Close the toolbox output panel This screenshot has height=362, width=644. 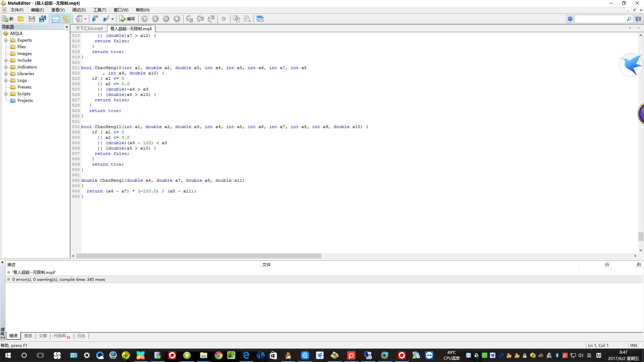click(2, 262)
